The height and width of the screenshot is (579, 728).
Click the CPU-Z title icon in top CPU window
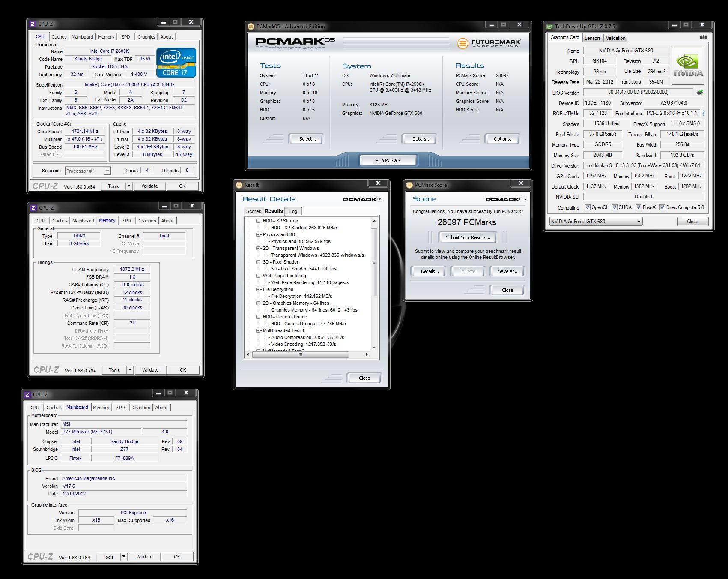(33, 24)
